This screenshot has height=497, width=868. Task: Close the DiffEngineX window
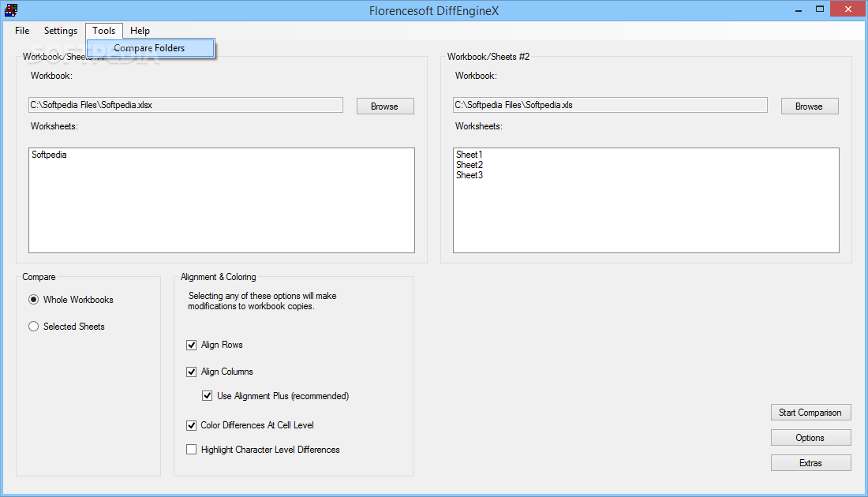click(x=848, y=9)
